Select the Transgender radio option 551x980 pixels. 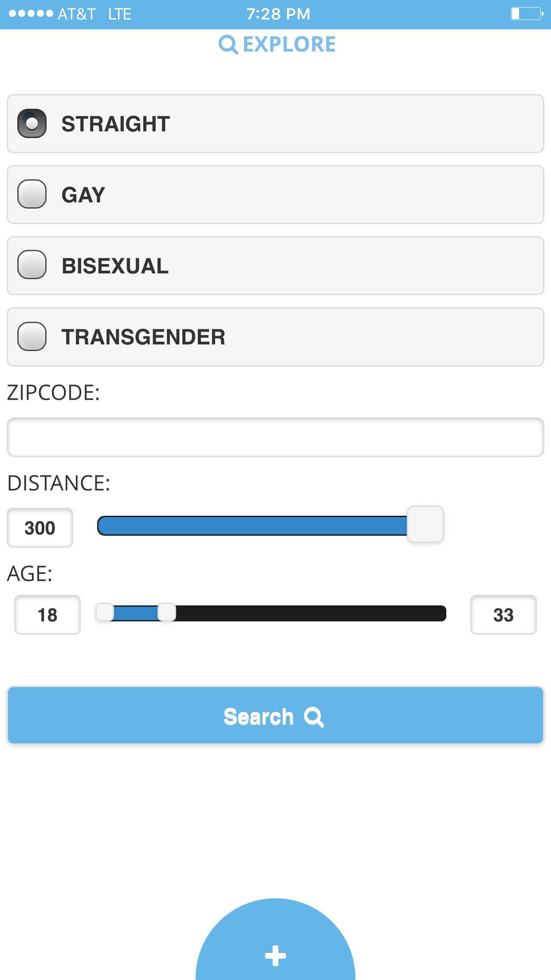tap(32, 336)
